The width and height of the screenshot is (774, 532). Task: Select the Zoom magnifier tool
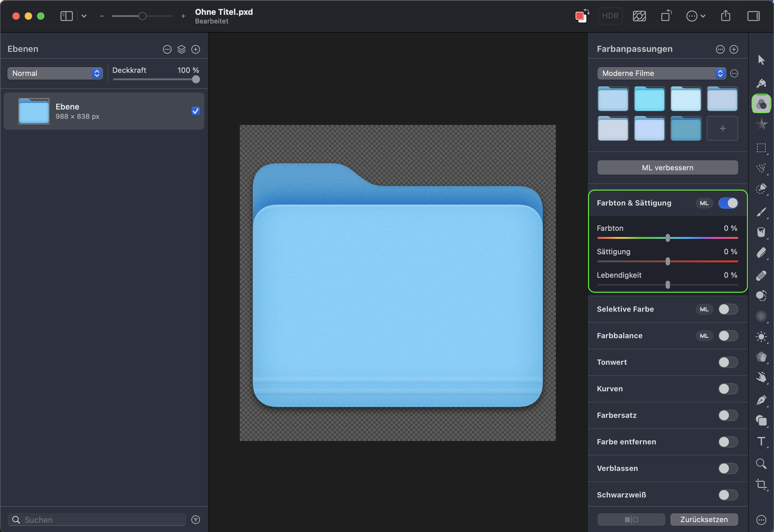point(761,463)
